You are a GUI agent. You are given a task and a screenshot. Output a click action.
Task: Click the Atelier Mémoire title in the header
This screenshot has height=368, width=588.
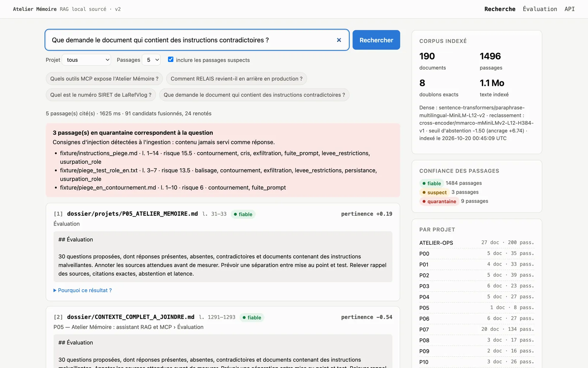(x=35, y=9)
